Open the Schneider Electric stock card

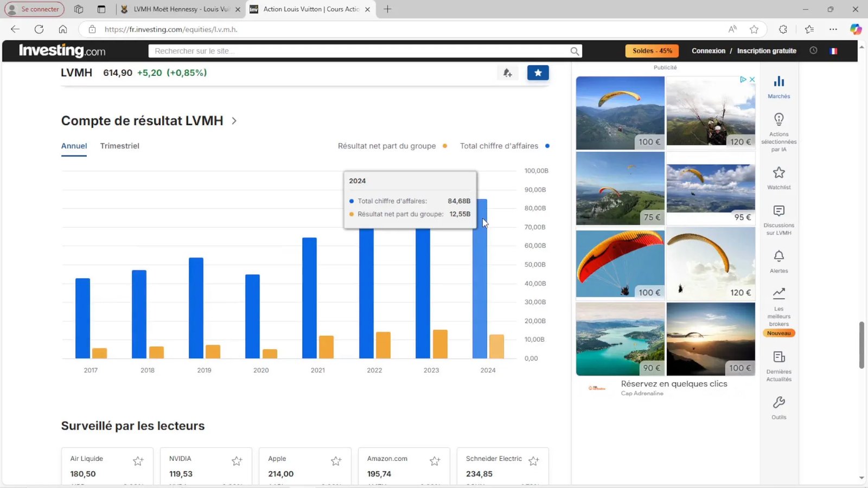pos(503,466)
